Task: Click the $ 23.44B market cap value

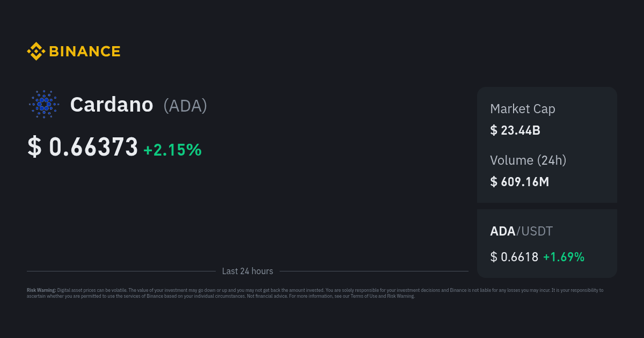Action: tap(515, 130)
